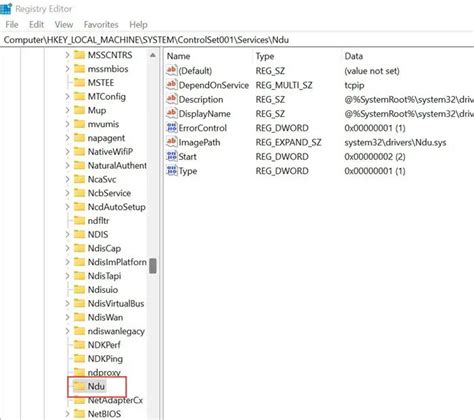Click the tree pane scroll up arrow

click(x=153, y=55)
